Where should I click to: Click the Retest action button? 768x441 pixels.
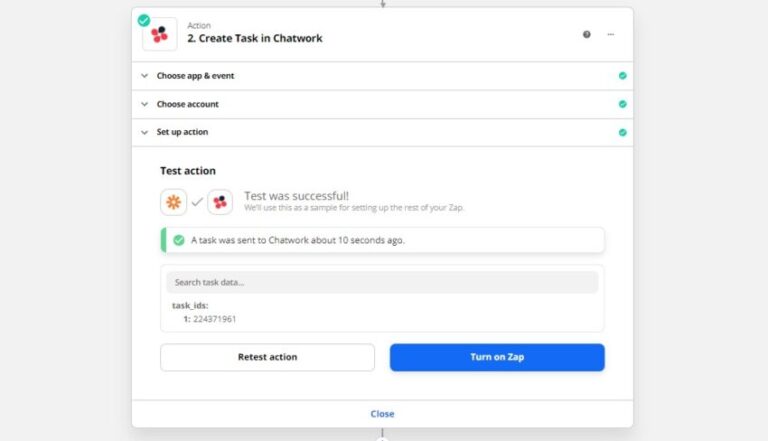(x=267, y=357)
